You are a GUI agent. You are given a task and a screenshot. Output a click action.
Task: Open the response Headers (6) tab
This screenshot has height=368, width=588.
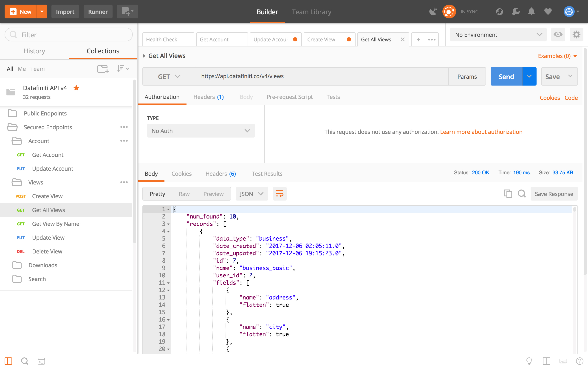221,173
